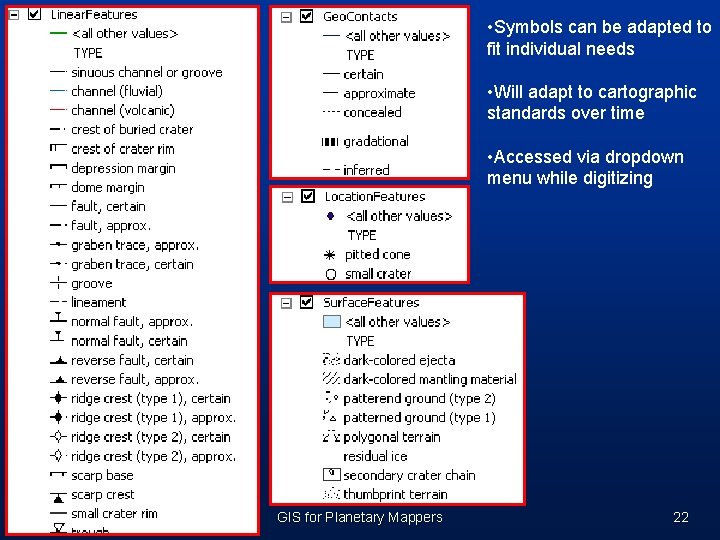Click the depression margin symbol
This screenshot has width=720, height=540.
58,168
